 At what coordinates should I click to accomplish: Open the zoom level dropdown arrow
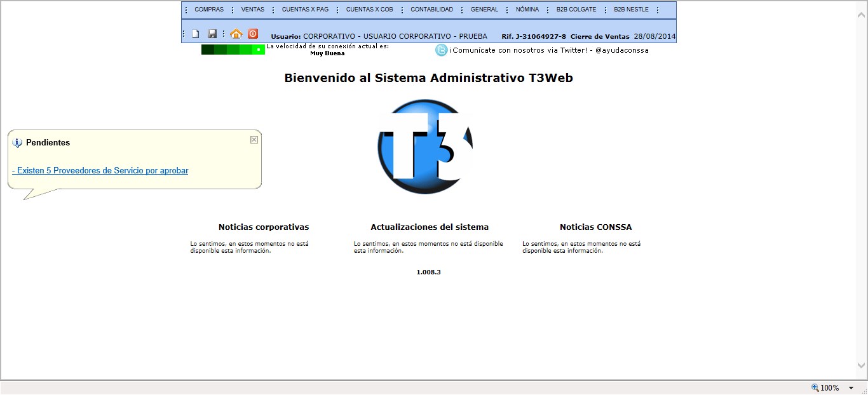click(851, 388)
